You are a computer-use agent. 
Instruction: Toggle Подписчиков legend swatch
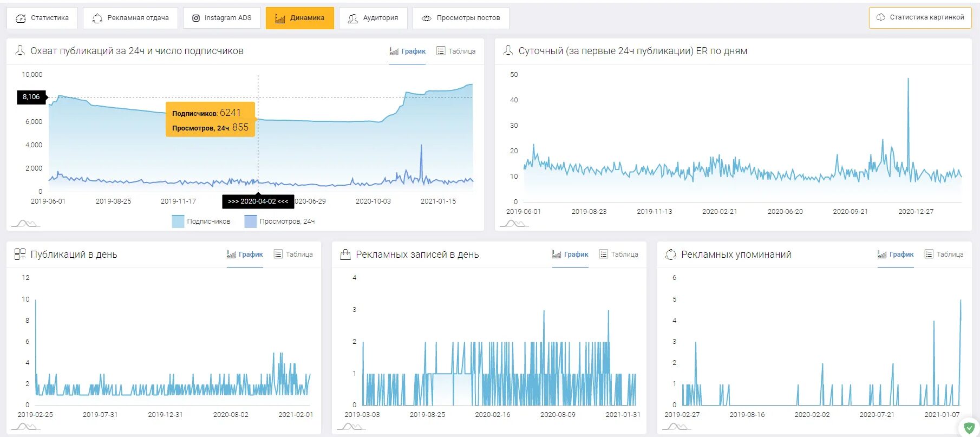(x=178, y=221)
